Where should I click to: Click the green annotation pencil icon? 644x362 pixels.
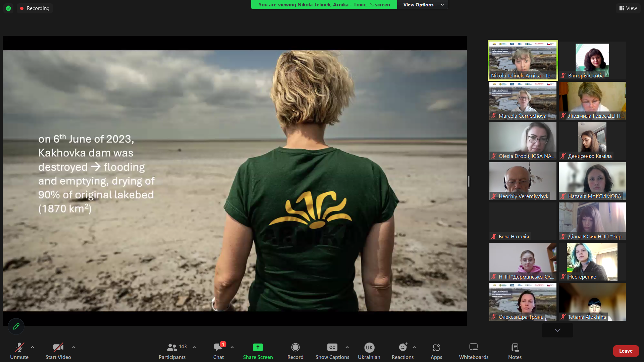pyautogui.click(x=16, y=326)
